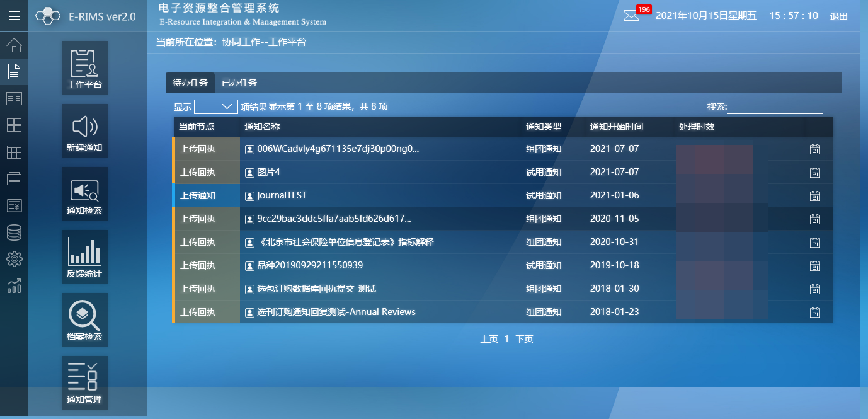Screen dimensions: 868x419
Task: Sort by 通知开始时间 column header
Action: [616, 127]
